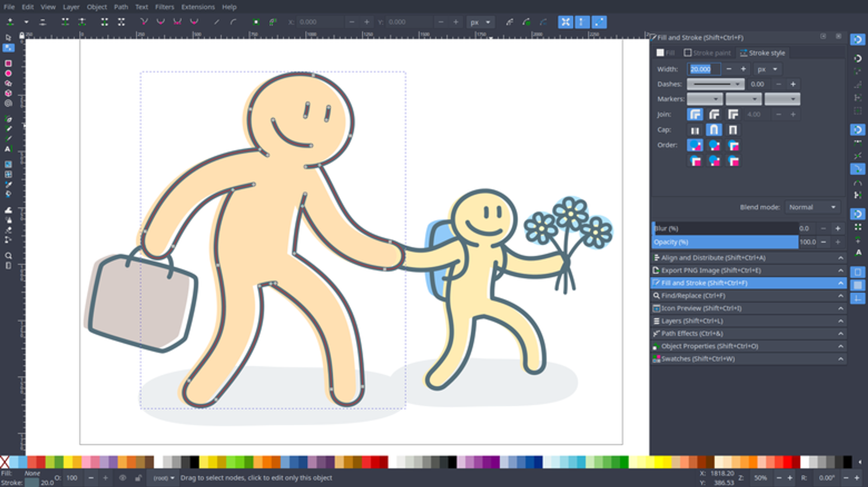Viewport: 868px width, 487px height.
Task: Choose the third paint order in top row
Action: point(733,145)
